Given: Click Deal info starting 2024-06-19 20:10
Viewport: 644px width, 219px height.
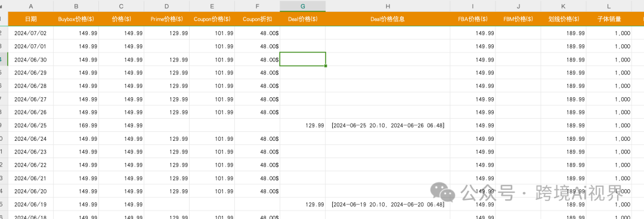Looking at the screenshot, I should point(388,204).
